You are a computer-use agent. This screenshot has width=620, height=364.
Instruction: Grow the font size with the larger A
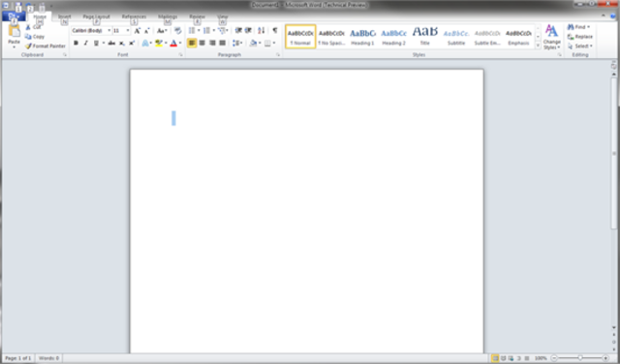point(137,30)
